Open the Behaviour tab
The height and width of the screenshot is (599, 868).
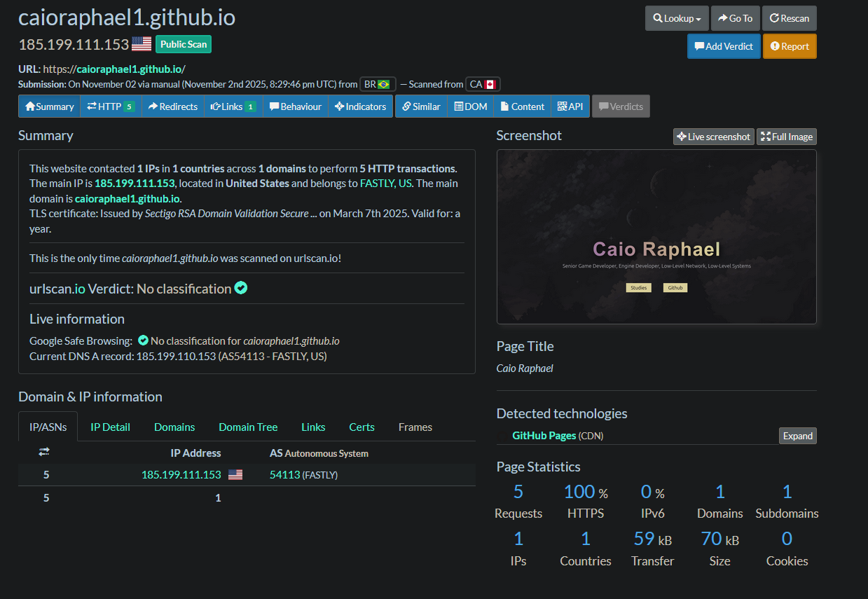[x=295, y=106]
